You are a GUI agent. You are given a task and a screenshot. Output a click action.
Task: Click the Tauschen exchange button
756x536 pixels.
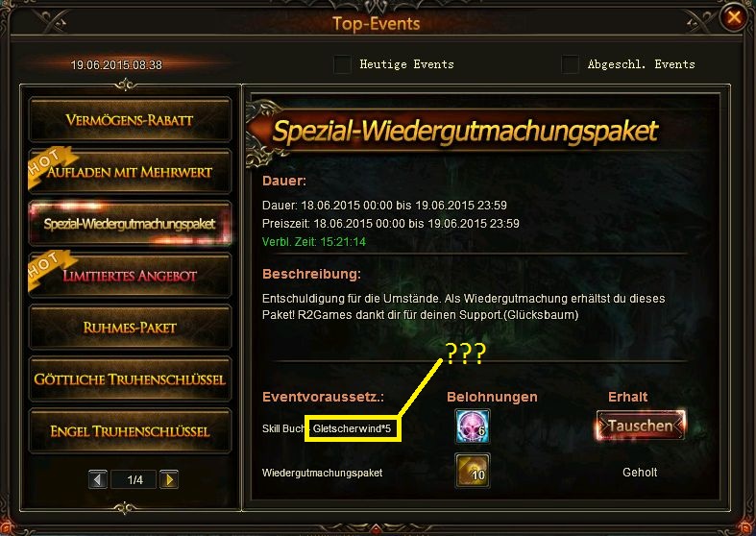click(x=641, y=426)
